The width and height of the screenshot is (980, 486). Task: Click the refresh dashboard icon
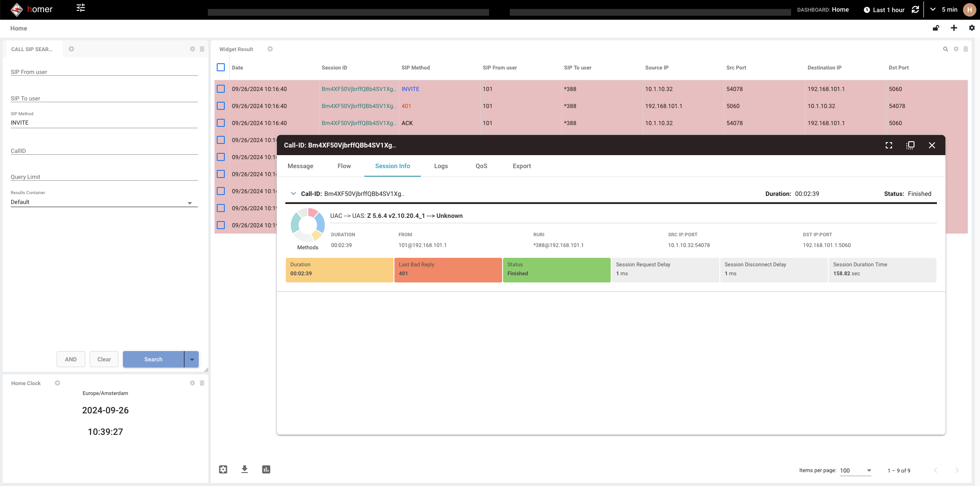pos(915,9)
